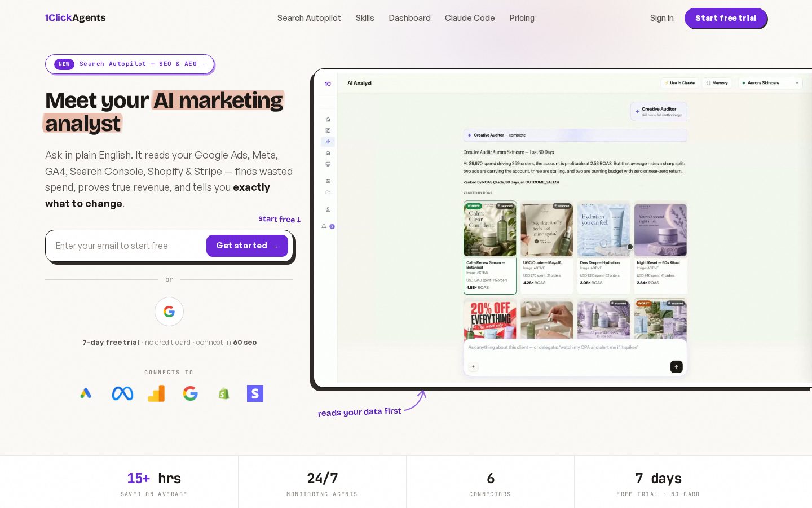This screenshot has height=508, width=812.
Task: Click the home icon in demo sidebar
Action: [328, 119]
